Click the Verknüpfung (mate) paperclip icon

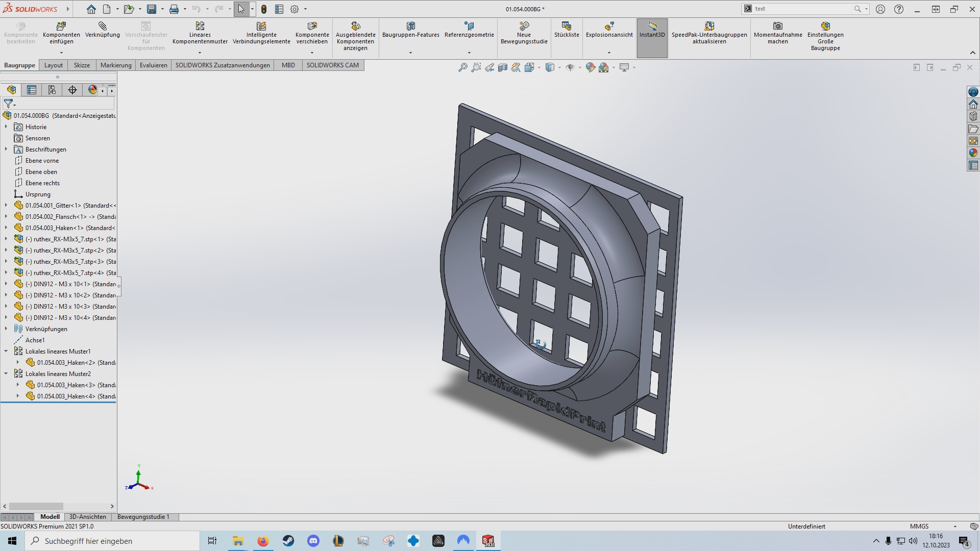point(103,26)
